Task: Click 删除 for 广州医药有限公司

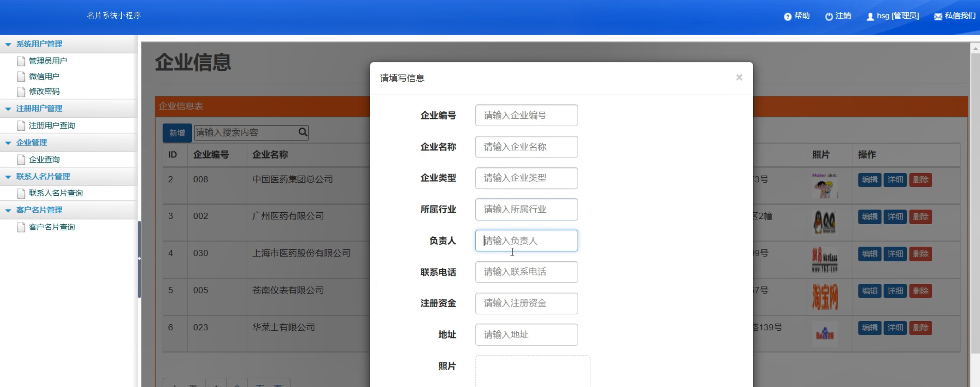Action: pyautogui.click(x=921, y=217)
